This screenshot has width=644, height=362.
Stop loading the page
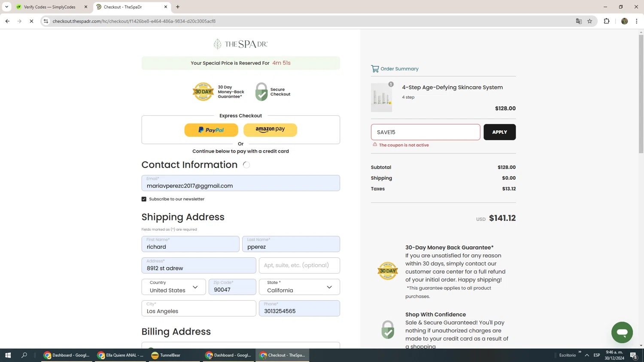[x=31, y=21]
